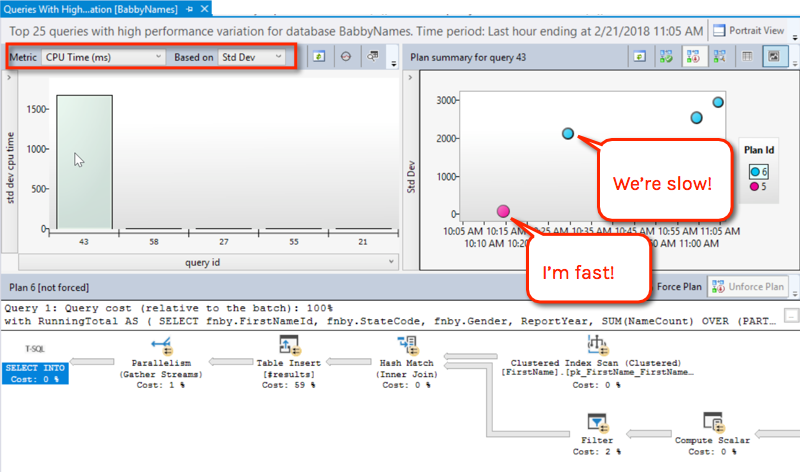Refresh the plan summary for query 43
The image size is (800, 472).
pyautogui.click(x=638, y=57)
